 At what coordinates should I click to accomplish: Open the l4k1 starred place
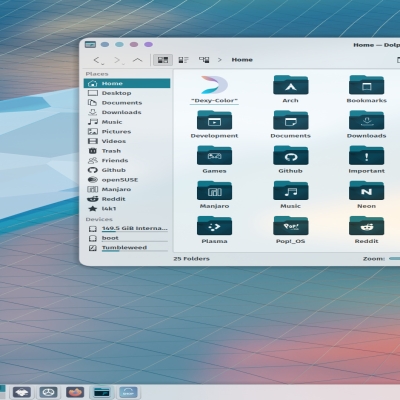(x=127, y=209)
